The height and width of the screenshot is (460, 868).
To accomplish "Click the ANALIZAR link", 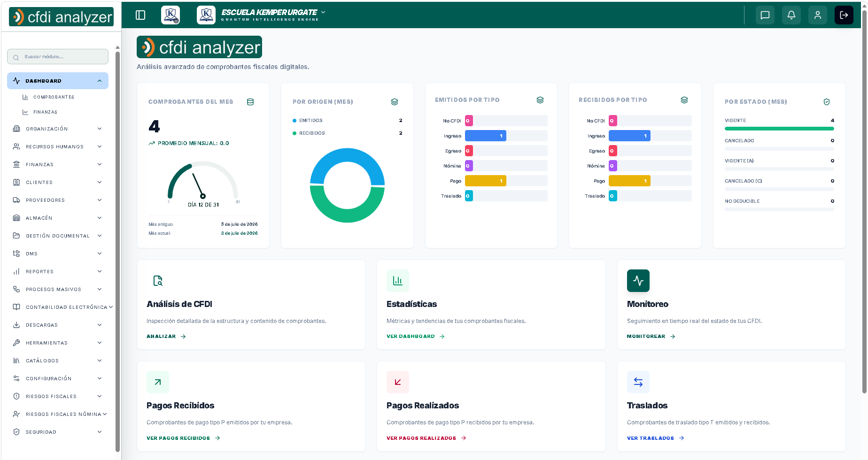I will coord(166,337).
